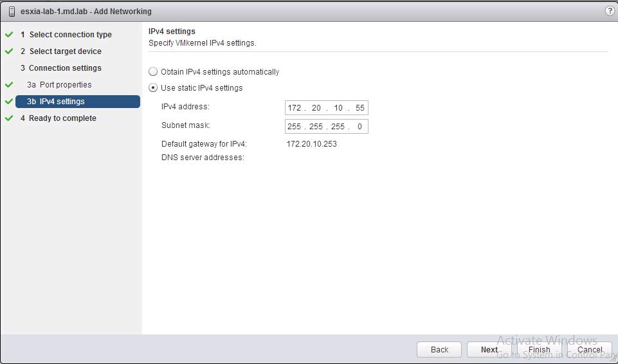
Task: Click the host icon in the title bar
Action: 12,12
